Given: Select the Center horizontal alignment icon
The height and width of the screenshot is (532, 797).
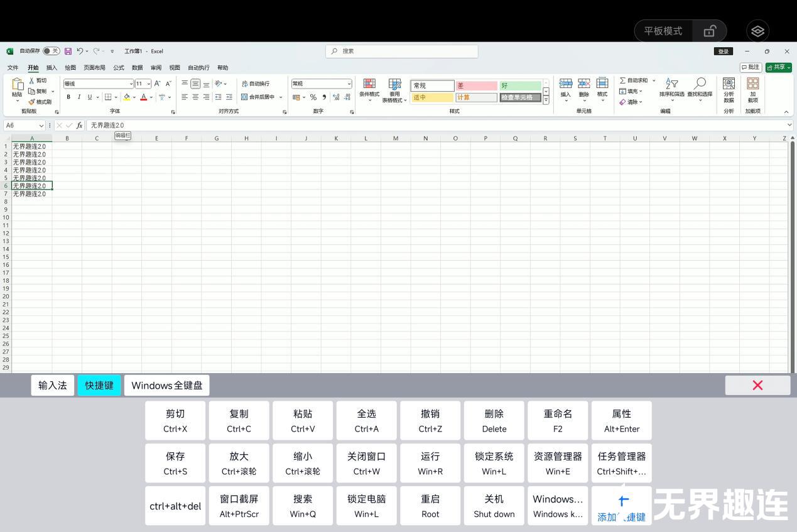Looking at the screenshot, I should click(x=195, y=97).
